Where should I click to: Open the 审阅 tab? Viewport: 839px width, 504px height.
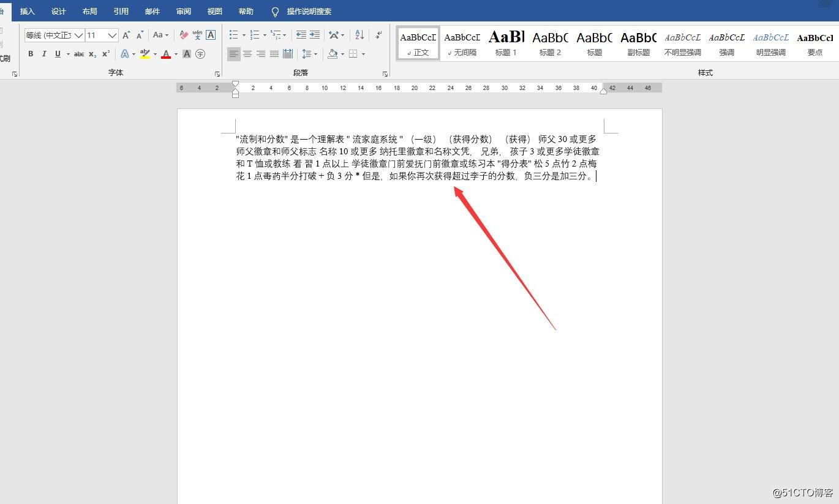pyautogui.click(x=184, y=12)
